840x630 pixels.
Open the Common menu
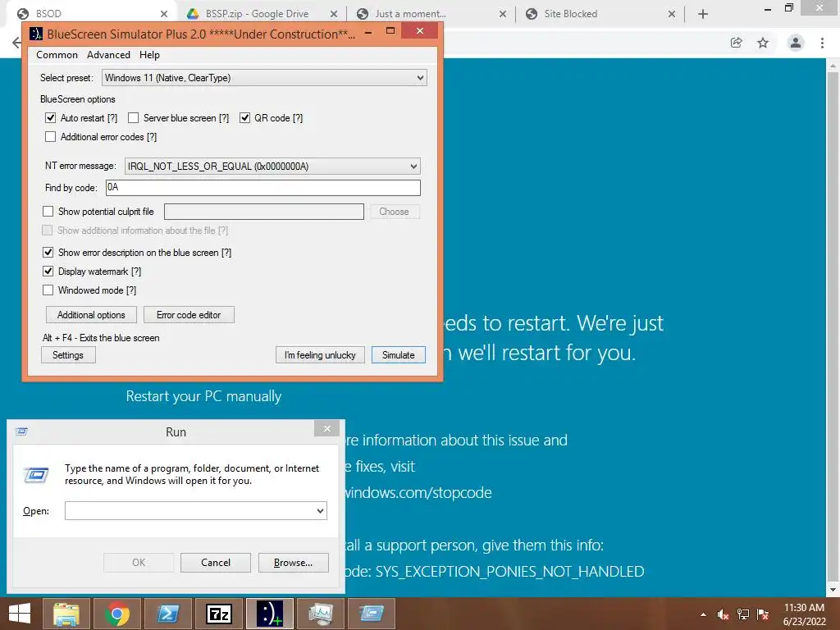pos(57,55)
